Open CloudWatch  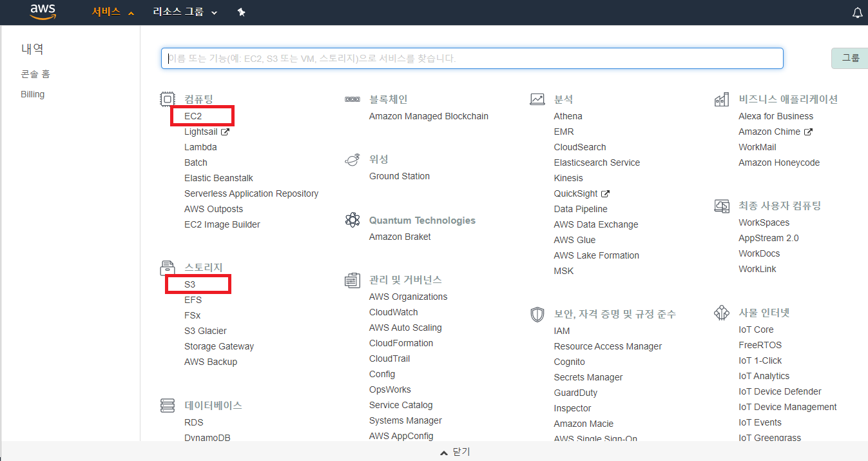(x=394, y=312)
